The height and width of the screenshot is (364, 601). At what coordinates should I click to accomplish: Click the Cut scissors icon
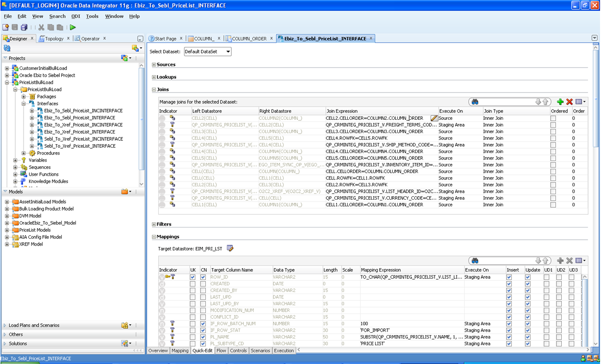(41, 27)
